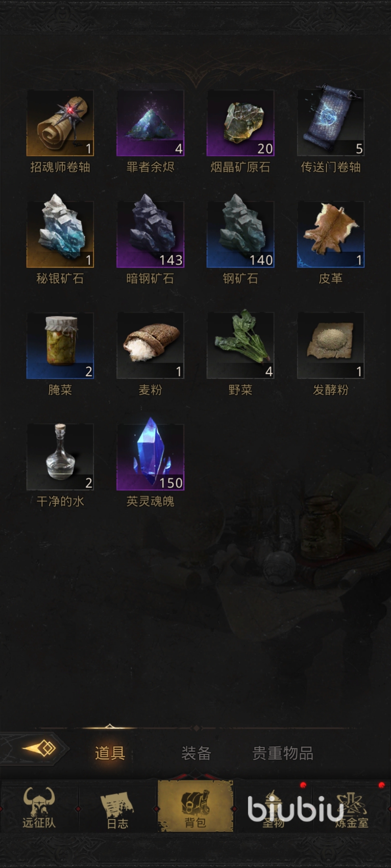
Task: Open the 烟晶矿原石 ore item
Action: click(240, 123)
